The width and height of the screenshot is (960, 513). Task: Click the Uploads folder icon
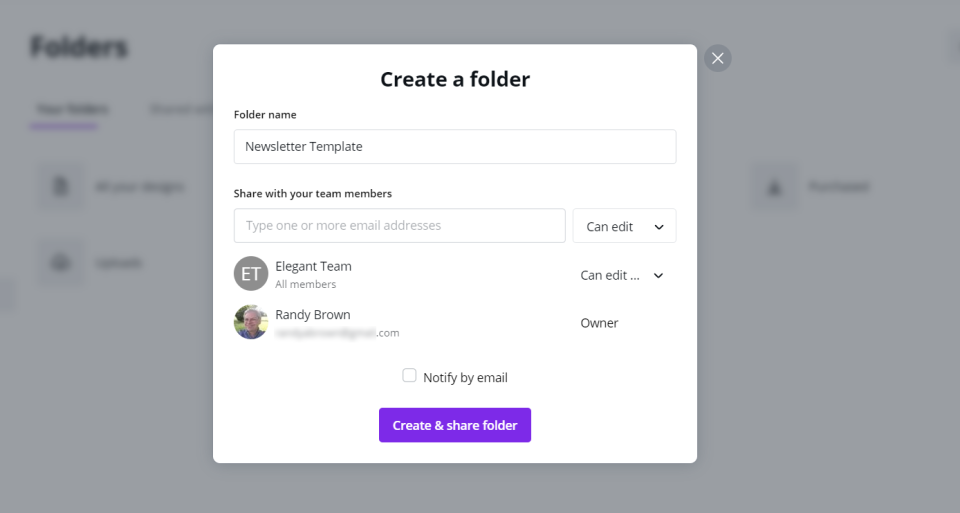point(61,262)
